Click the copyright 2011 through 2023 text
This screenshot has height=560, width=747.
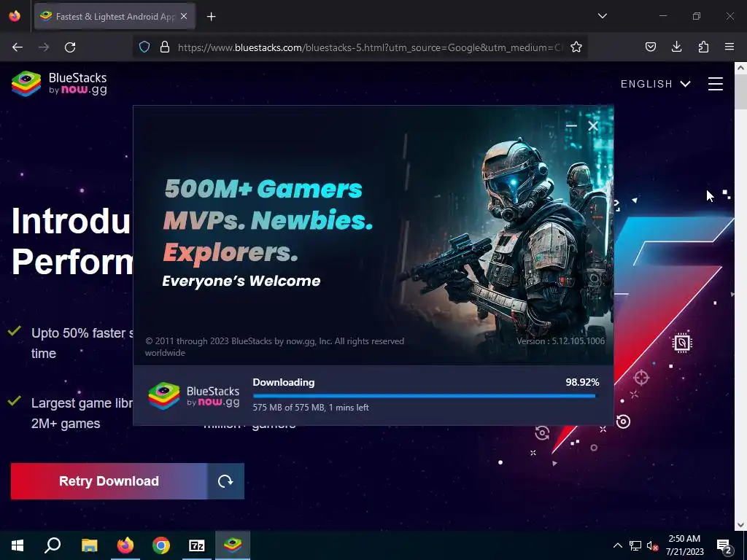(x=274, y=346)
